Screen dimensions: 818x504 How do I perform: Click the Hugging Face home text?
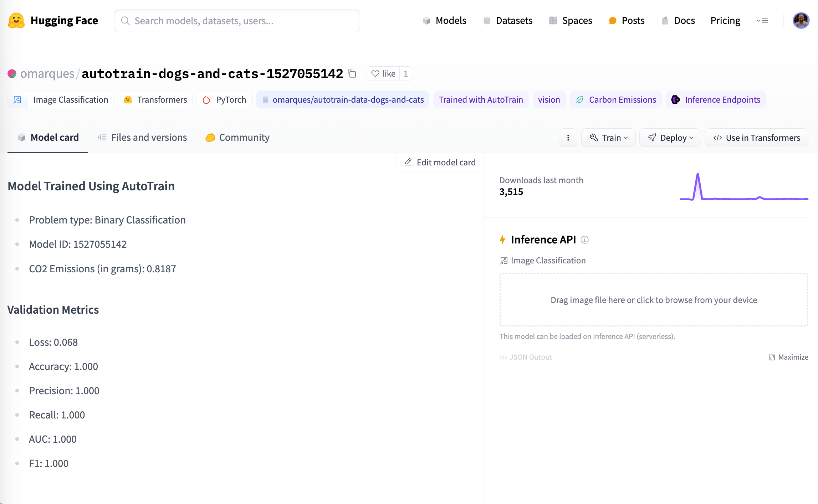point(64,21)
